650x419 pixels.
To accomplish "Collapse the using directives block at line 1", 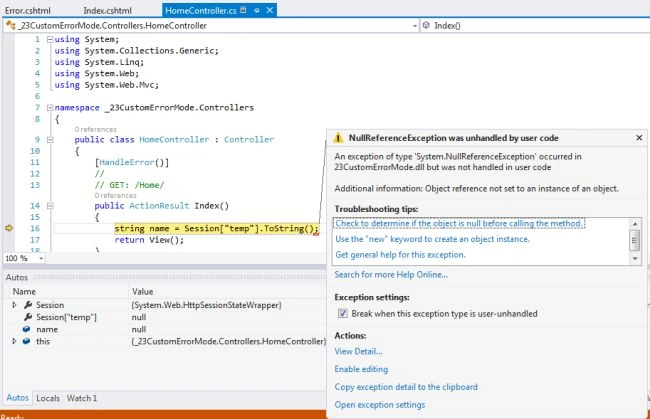I will pos(50,39).
